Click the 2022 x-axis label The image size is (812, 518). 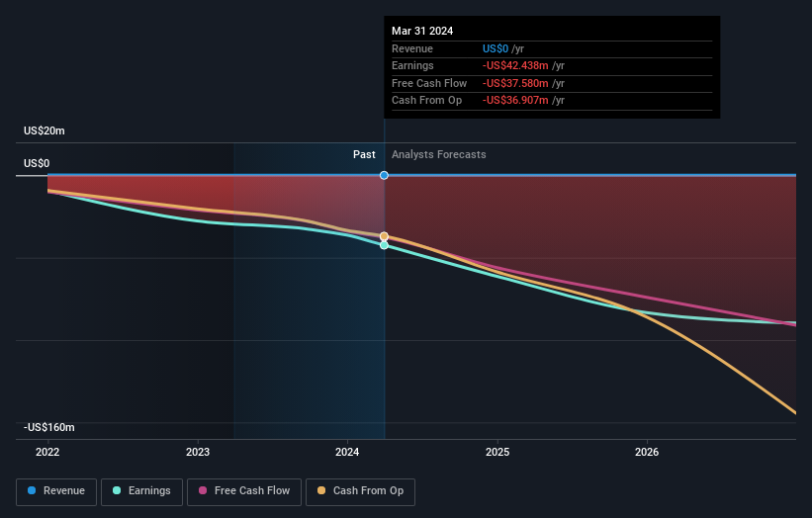coord(47,452)
